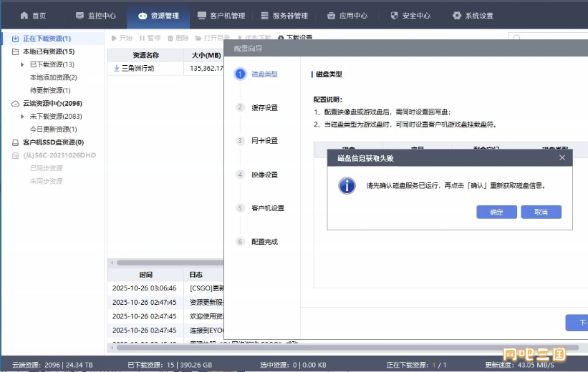This screenshot has width=588, height=372.
Task: Click the 删除 delete toolbar button
Action: click(x=178, y=38)
